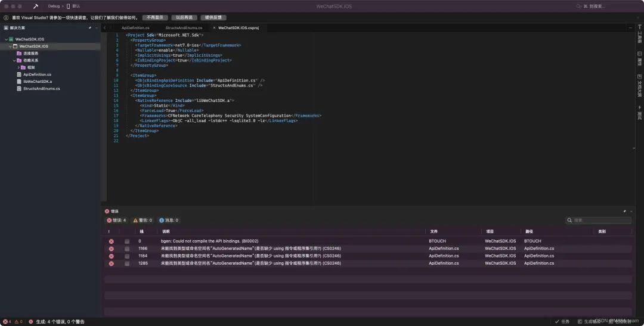Screen dimensions: 644x326
Task: Select the iPhone device target icon
Action: 68,6
